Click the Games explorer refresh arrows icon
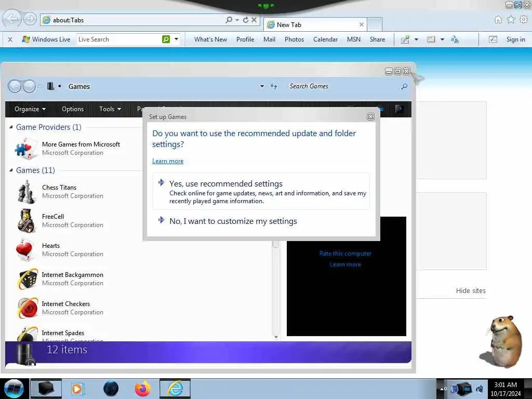 [274, 86]
